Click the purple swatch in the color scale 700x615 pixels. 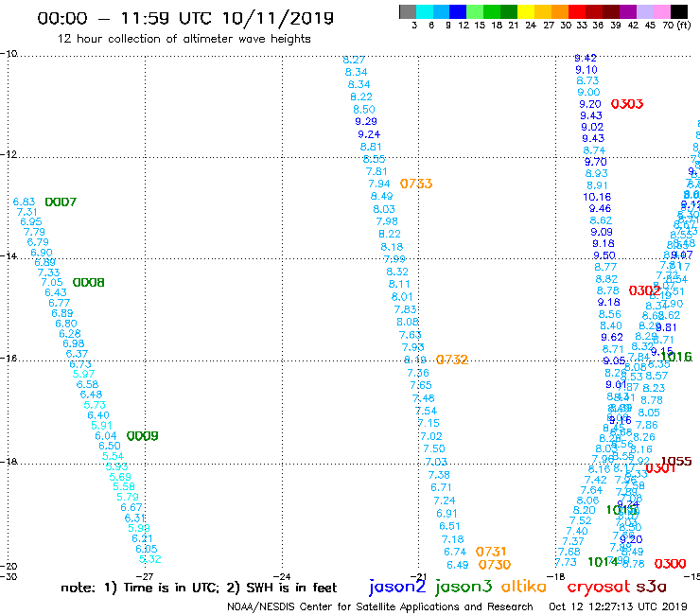point(627,11)
